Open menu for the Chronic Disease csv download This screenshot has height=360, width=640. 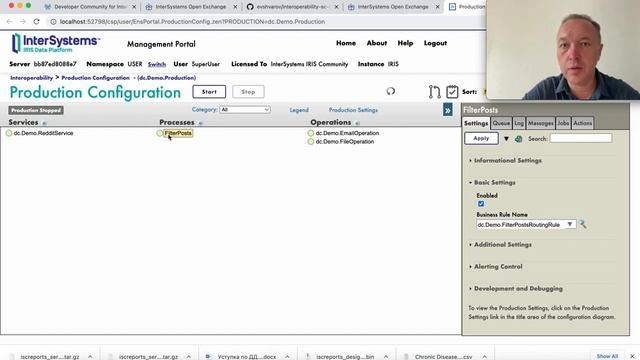point(484,356)
